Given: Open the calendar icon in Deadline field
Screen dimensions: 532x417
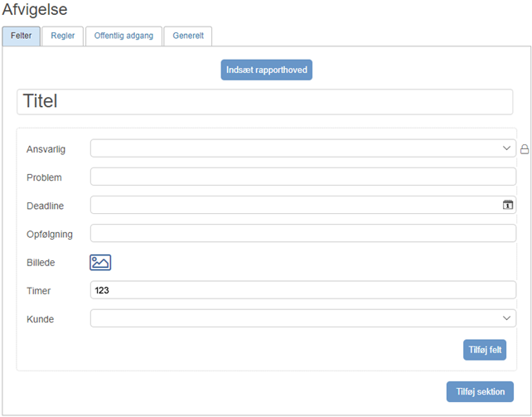Looking at the screenshot, I should pos(508,205).
